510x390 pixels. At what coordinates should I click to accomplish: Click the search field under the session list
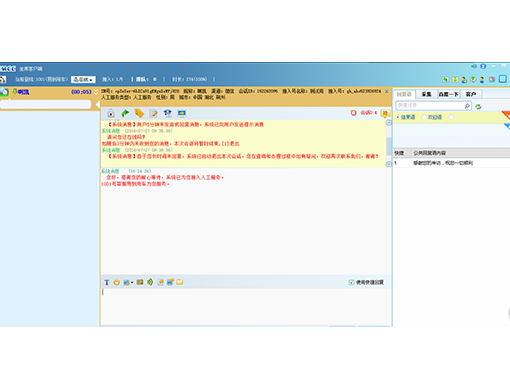click(x=46, y=105)
